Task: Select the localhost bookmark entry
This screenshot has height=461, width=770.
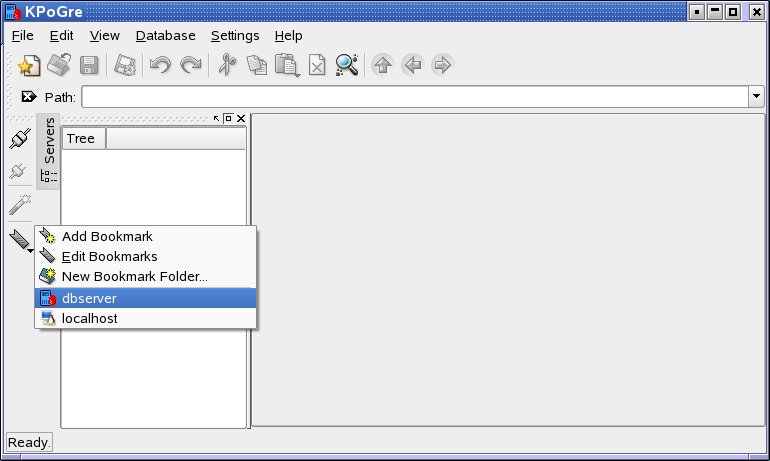Action: coord(89,318)
